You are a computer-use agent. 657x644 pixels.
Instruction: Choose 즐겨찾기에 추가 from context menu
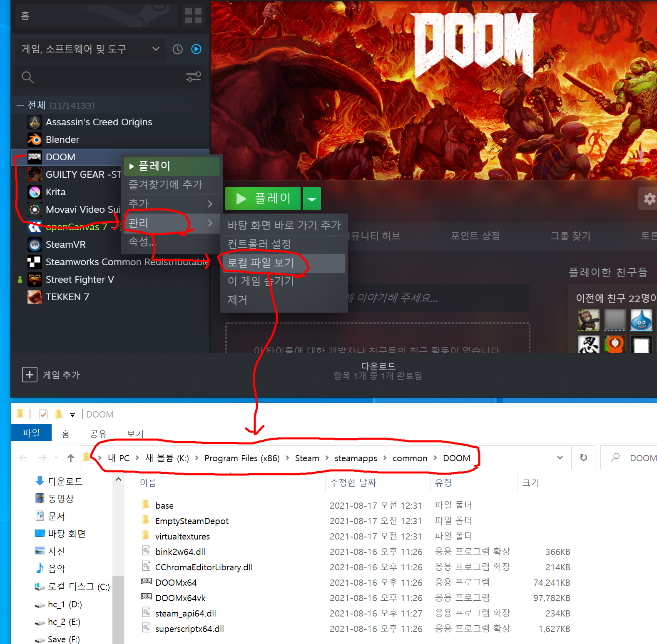[x=172, y=184]
